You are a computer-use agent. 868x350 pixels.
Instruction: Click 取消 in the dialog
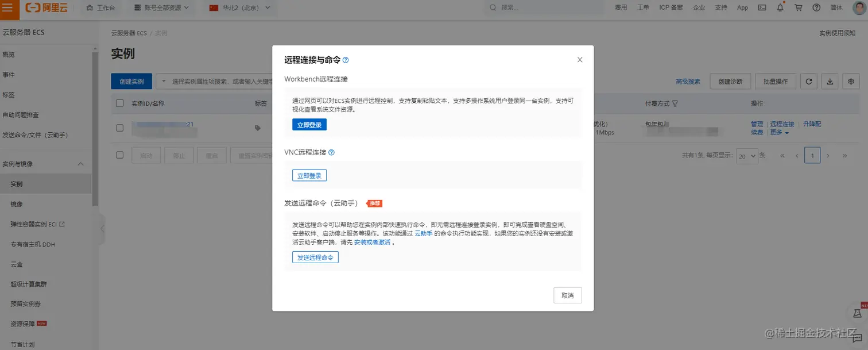click(568, 295)
